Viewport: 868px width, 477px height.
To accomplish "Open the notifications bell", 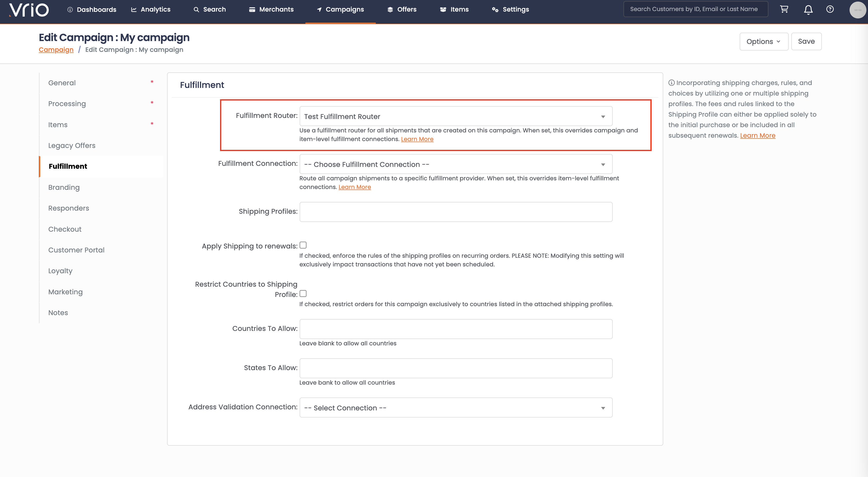I will tap(808, 10).
